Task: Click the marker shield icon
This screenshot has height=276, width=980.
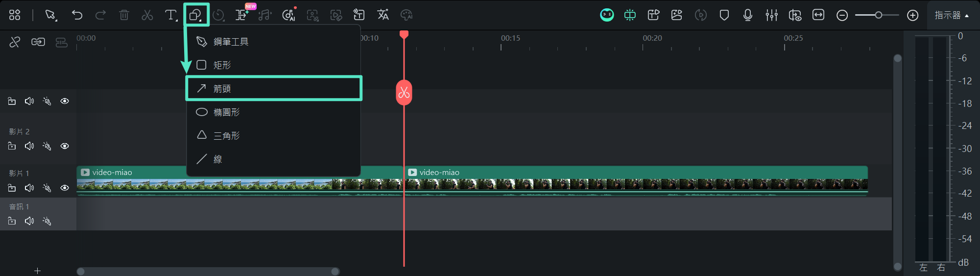Action: (x=724, y=15)
